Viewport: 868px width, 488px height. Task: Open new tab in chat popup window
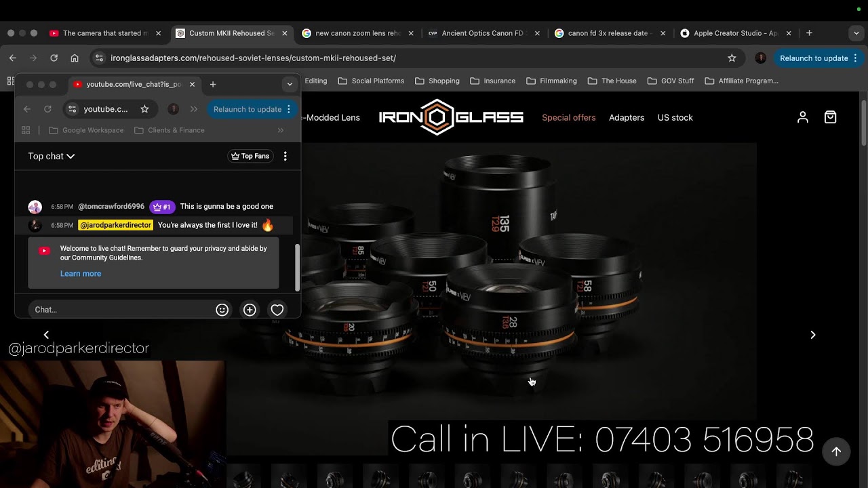(x=213, y=85)
